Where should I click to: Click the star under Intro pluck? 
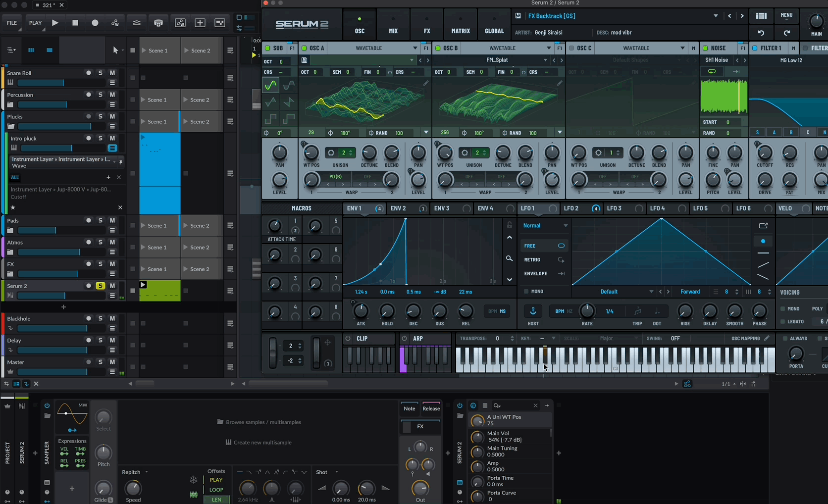[13, 207]
